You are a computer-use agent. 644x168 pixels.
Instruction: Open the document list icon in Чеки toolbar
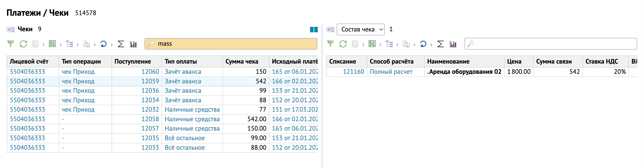[35, 44]
